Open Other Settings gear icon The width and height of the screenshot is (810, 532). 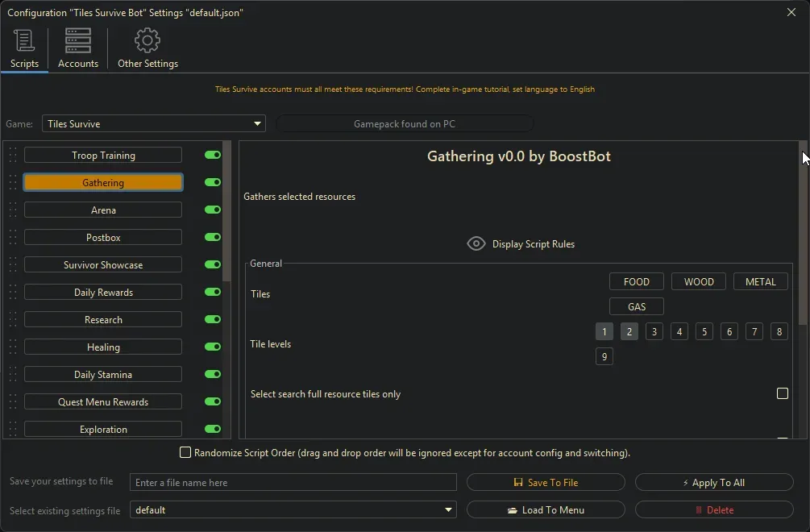point(147,40)
